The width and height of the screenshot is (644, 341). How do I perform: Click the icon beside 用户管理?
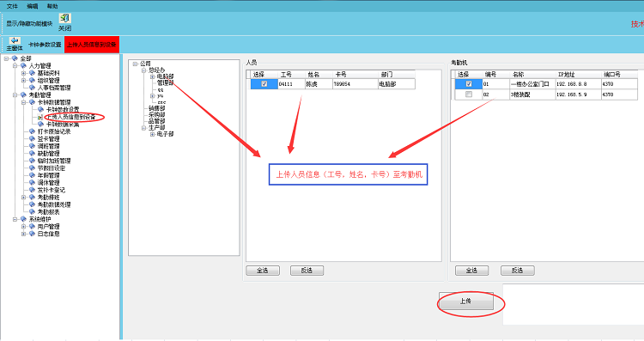click(32, 227)
